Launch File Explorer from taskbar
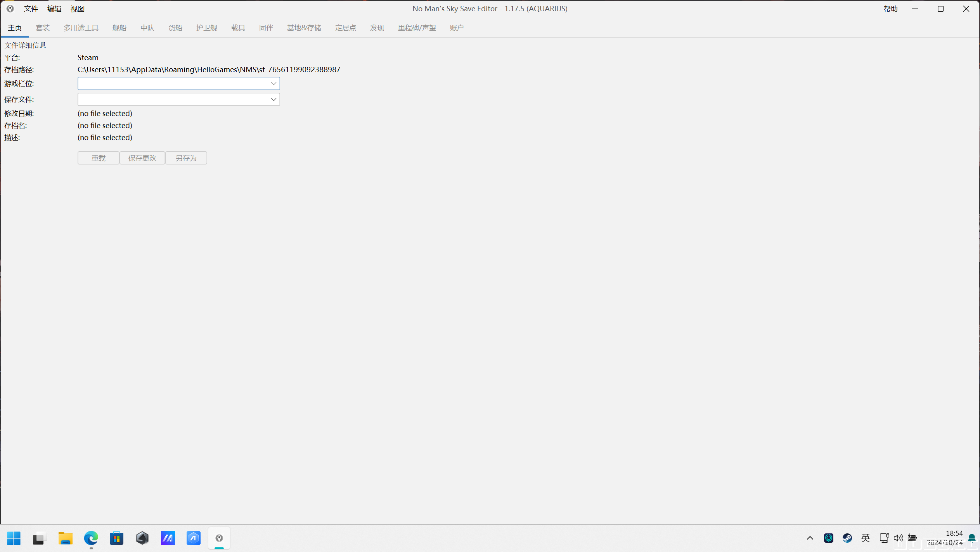This screenshot has height=552, width=980. coord(66,538)
